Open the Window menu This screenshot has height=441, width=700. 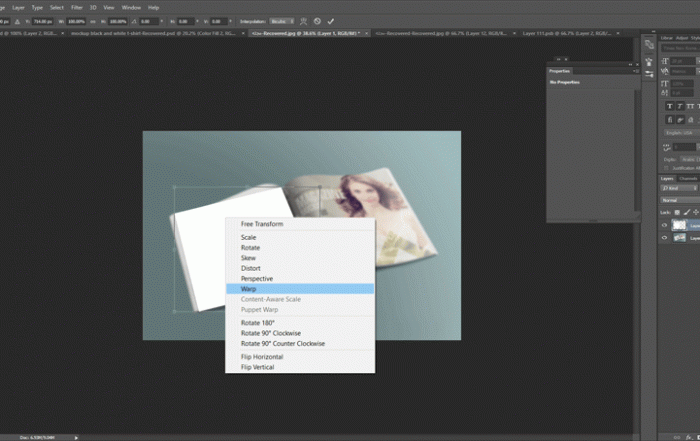point(131,8)
